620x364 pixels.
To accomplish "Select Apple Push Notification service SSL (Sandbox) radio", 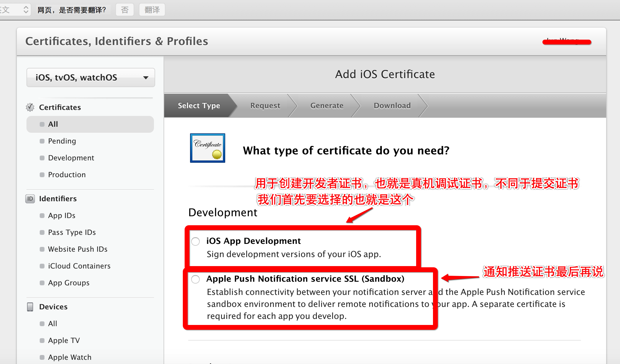I will [x=195, y=279].
